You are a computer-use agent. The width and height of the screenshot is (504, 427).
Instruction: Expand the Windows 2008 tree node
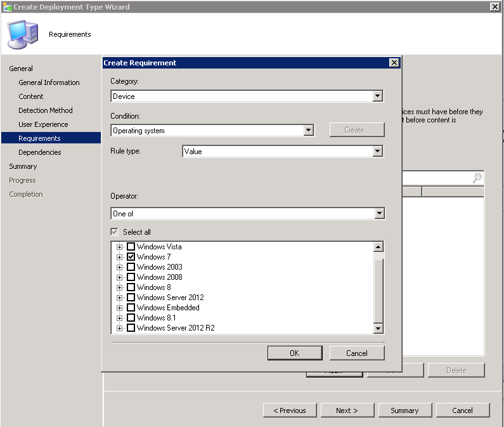pos(119,277)
